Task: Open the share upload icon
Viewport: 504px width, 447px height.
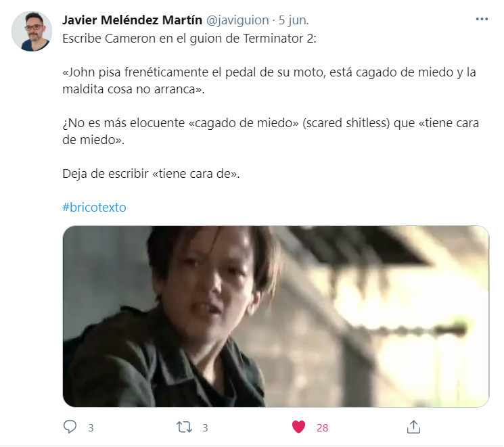Action: (x=413, y=427)
